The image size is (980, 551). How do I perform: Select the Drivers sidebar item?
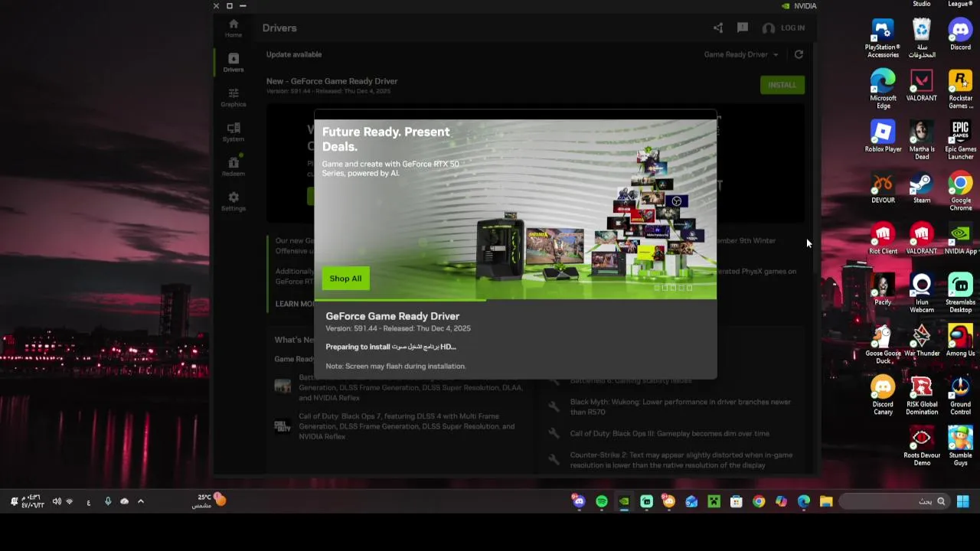click(x=234, y=63)
